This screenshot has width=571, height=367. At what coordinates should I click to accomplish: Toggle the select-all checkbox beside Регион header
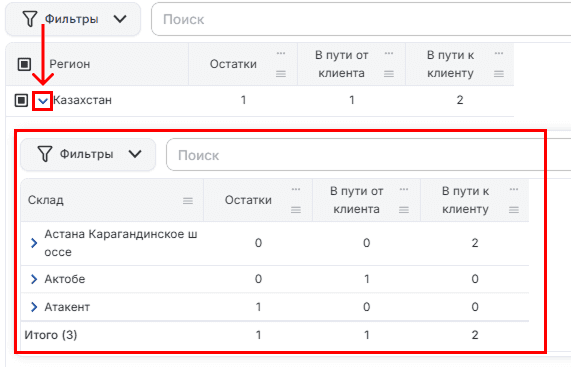24,64
